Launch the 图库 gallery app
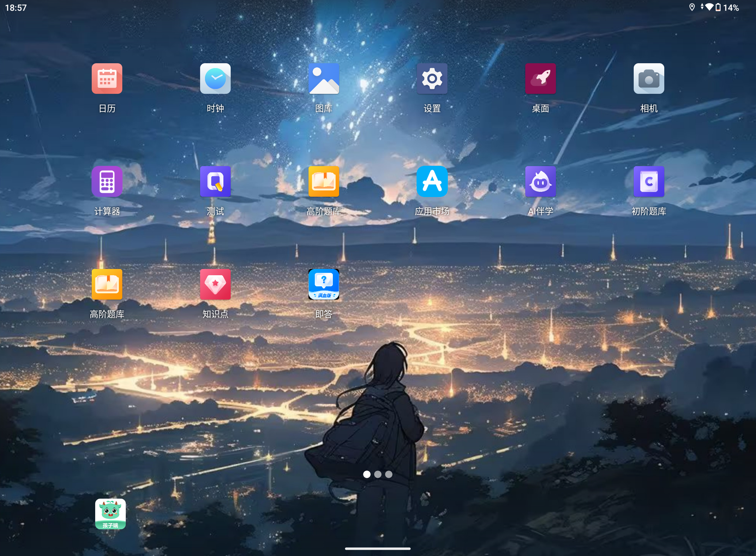The height and width of the screenshot is (556, 756). (324, 79)
